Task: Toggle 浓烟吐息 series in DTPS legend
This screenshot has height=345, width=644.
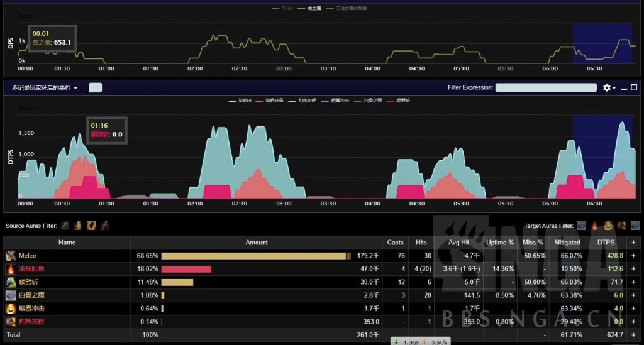Action: [269, 101]
